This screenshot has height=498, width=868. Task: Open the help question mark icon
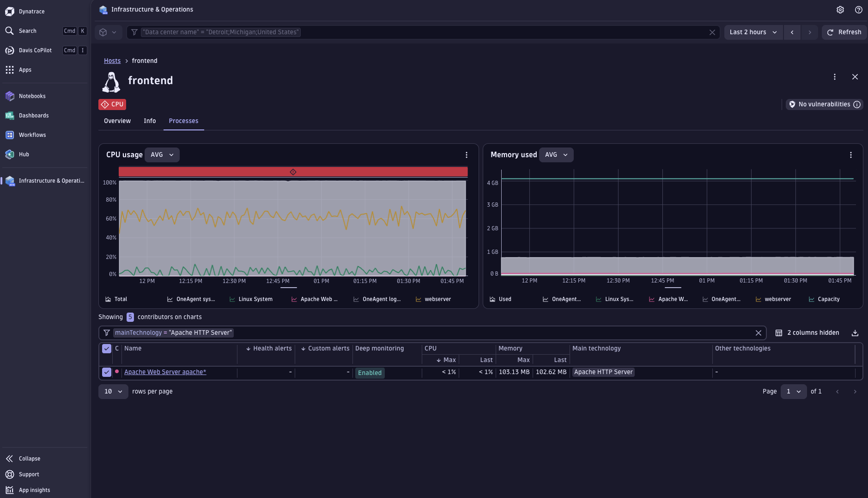click(859, 10)
